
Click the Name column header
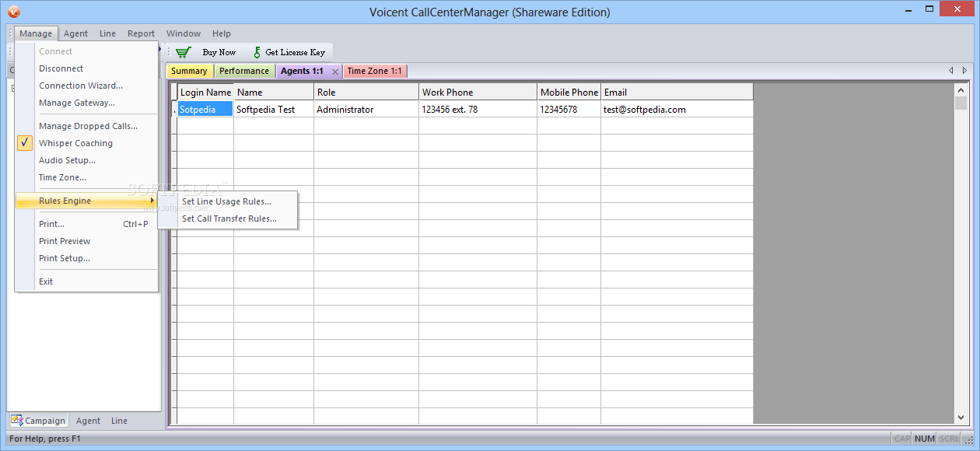tap(274, 92)
